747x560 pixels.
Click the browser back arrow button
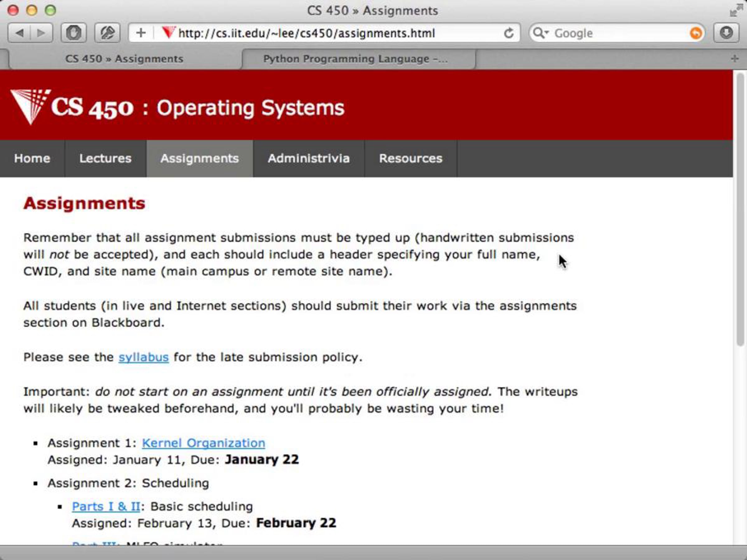tap(19, 33)
